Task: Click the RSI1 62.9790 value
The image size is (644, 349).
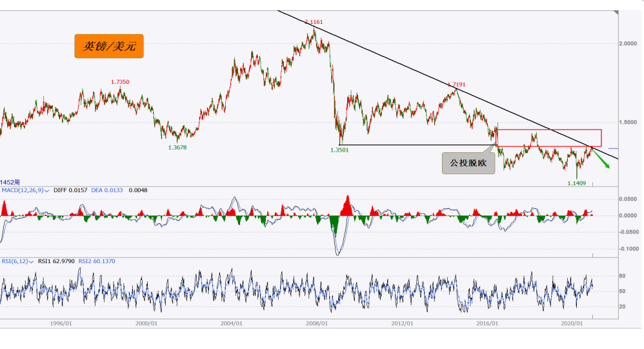Action: click(x=56, y=261)
